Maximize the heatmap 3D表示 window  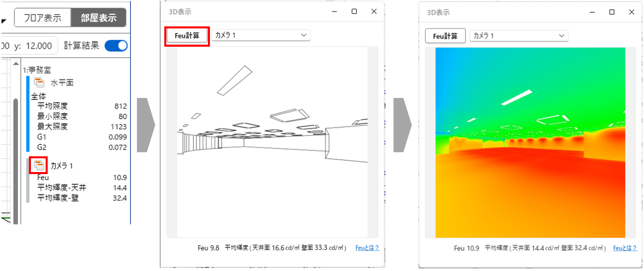pos(612,12)
